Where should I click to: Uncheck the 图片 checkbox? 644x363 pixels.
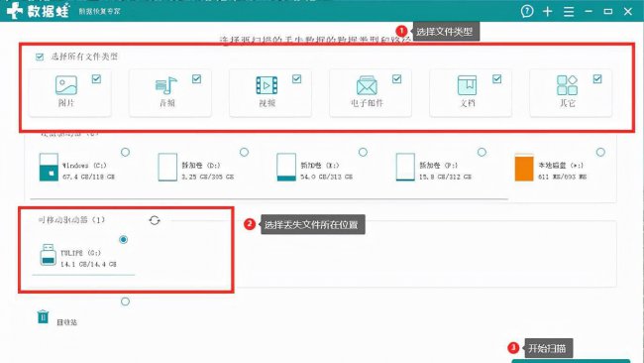click(96, 79)
